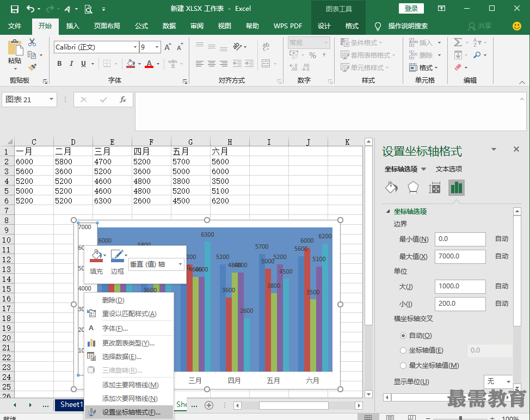530x420 pixels.
Task: Close the 设置坐标轴格式 pane
Action: tap(516, 149)
